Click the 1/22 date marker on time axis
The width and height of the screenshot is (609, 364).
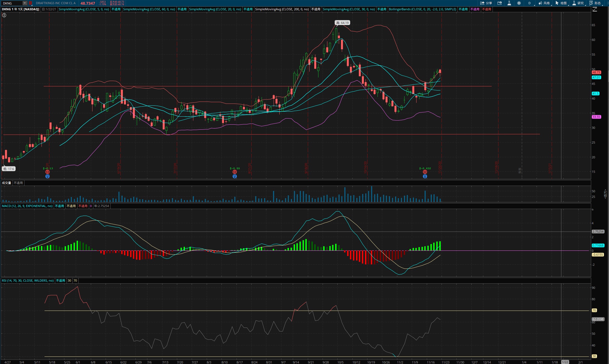[x=565, y=362]
